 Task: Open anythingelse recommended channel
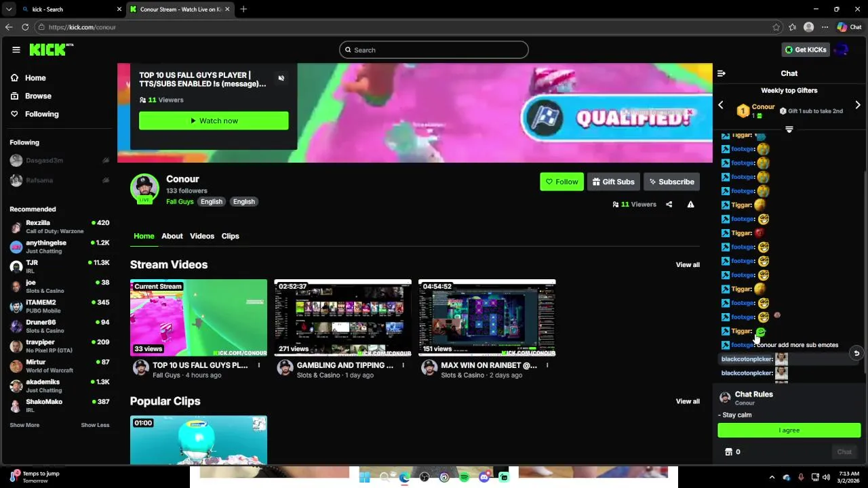pos(60,247)
